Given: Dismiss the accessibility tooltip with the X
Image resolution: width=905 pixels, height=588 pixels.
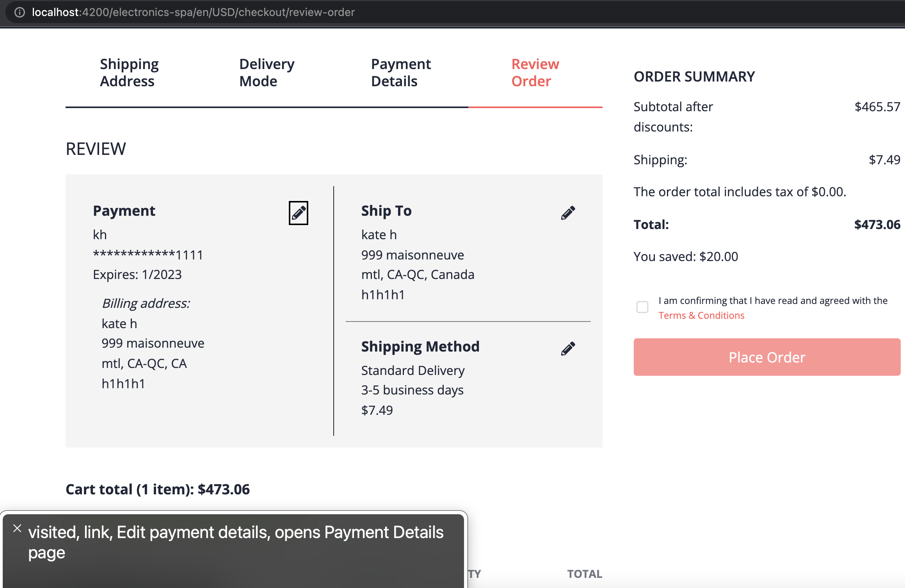Looking at the screenshot, I should click(17, 528).
